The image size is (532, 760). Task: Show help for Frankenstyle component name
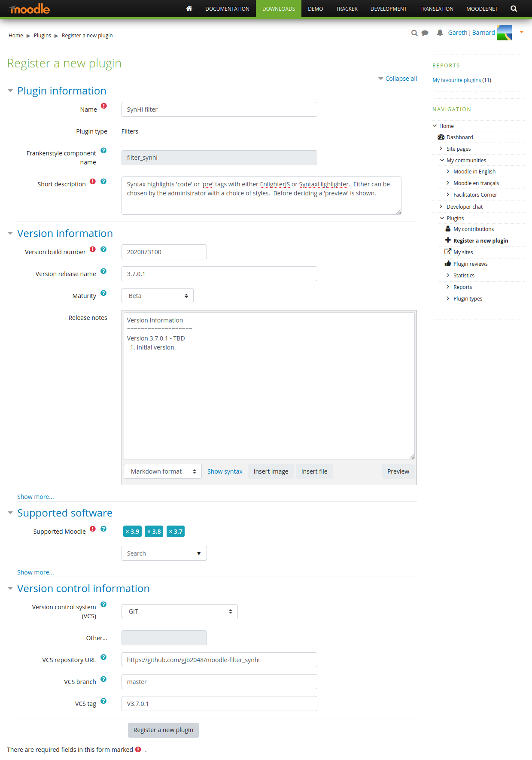pos(103,151)
